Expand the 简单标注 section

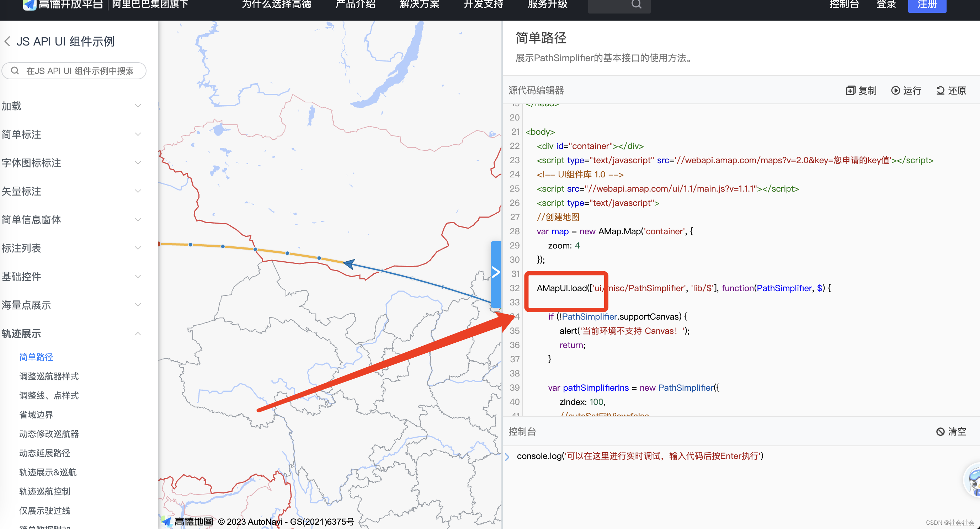(71, 134)
